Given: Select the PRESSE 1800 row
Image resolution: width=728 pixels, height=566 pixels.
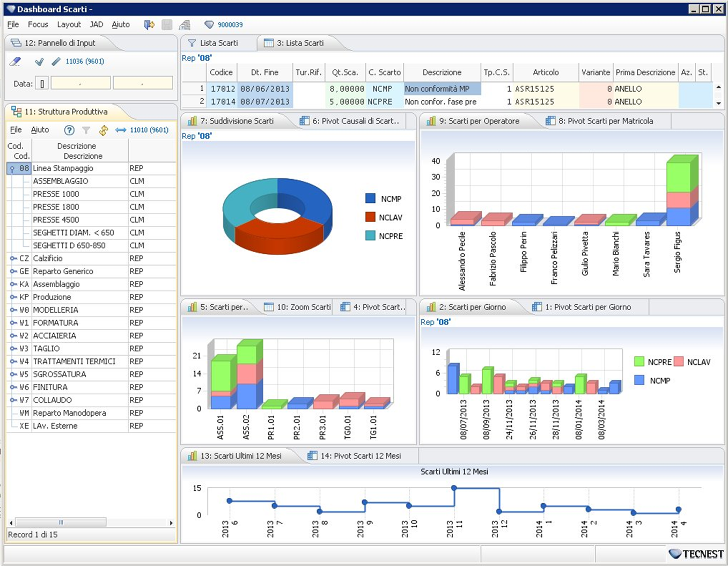Looking at the screenshot, I should coord(91,207).
